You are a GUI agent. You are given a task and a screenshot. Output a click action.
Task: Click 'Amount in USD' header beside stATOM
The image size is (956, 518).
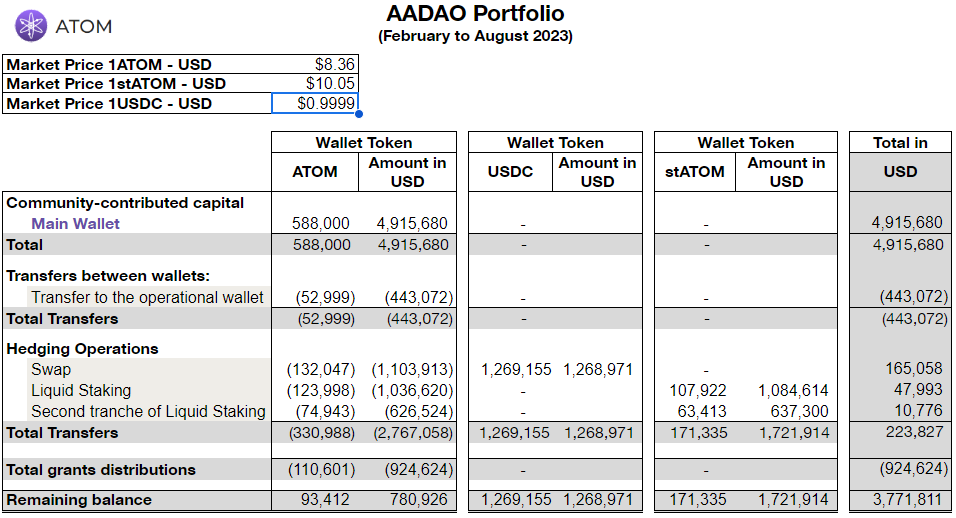click(x=787, y=172)
